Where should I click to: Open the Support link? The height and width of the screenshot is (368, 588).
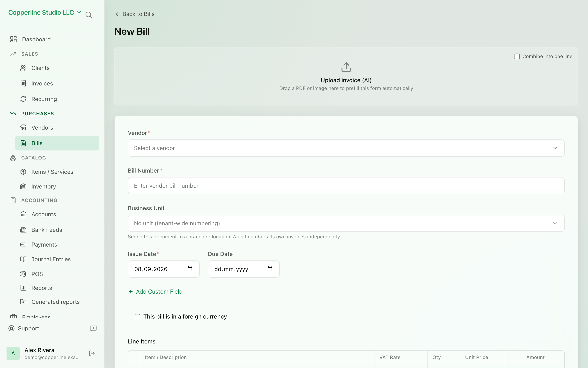click(x=28, y=328)
